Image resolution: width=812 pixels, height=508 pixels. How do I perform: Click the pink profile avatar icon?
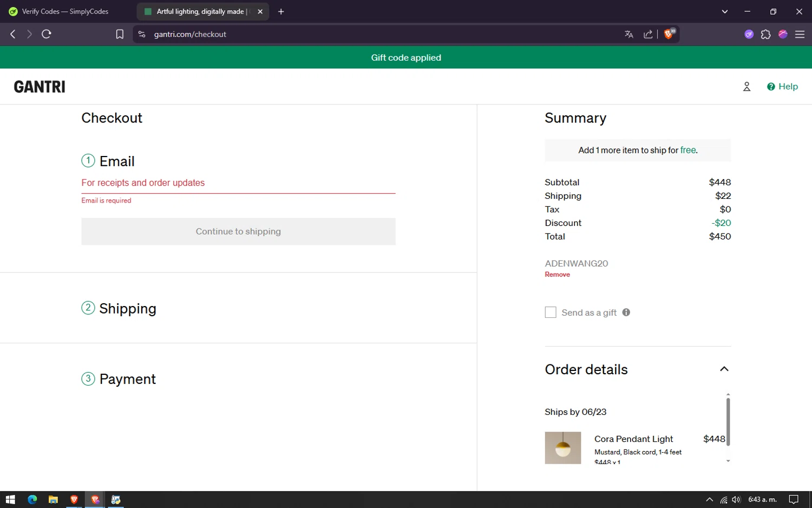point(783,34)
